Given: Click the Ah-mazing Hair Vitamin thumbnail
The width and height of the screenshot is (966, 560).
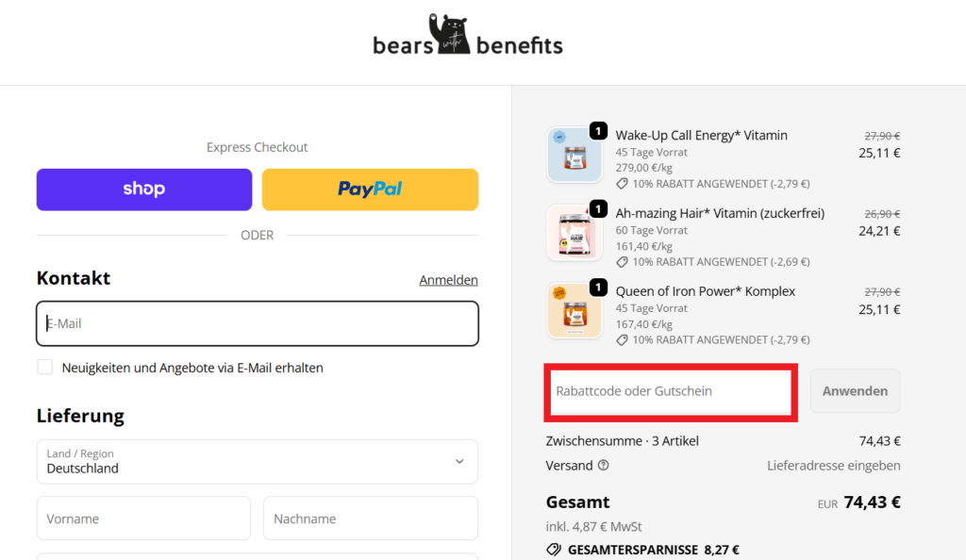Looking at the screenshot, I should (574, 232).
